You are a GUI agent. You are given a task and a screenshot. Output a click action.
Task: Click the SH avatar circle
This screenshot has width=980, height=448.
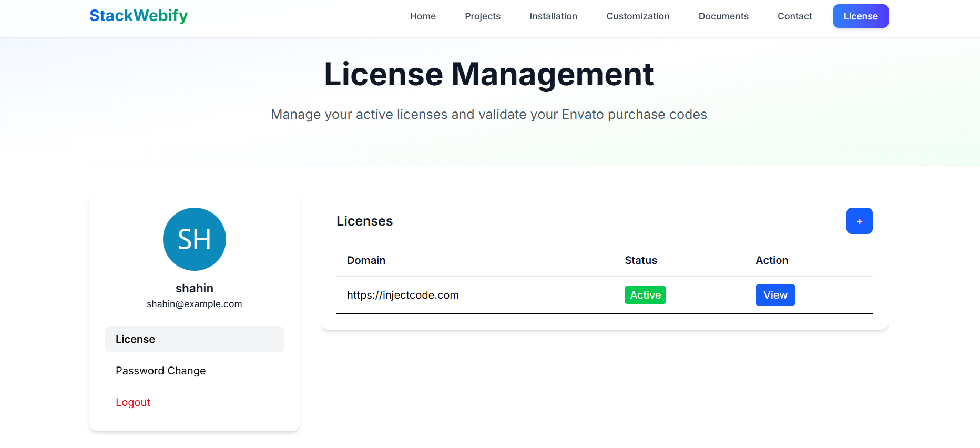[195, 239]
